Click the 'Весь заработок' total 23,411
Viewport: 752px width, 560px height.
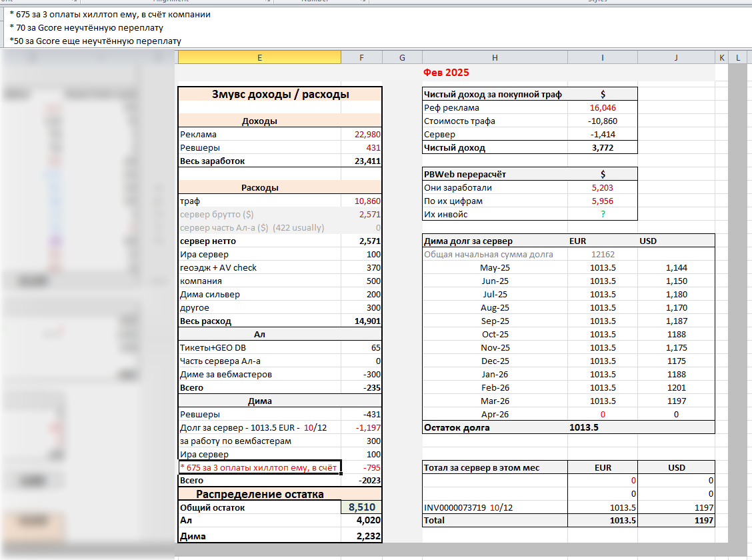click(x=367, y=161)
